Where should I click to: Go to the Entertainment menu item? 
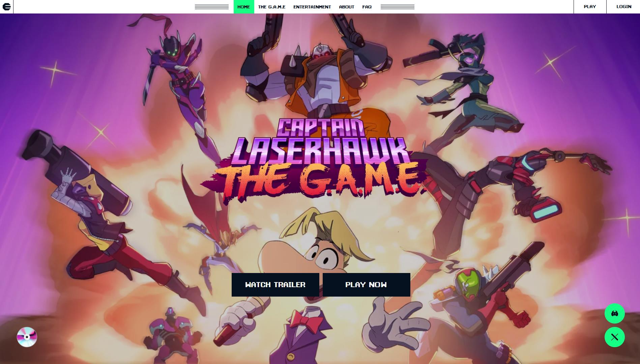[312, 7]
